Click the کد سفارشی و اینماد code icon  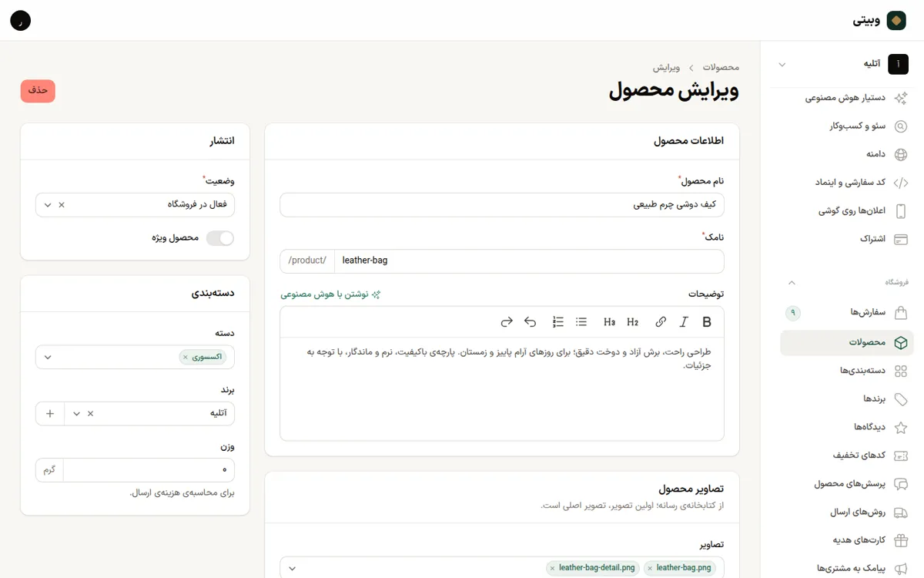(900, 183)
